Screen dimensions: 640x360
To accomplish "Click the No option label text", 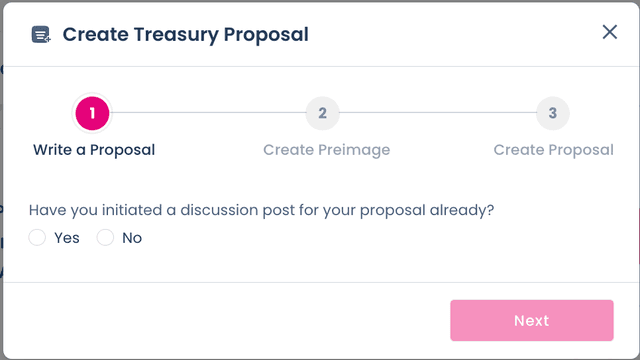I will pyautogui.click(x=132, y=238).
